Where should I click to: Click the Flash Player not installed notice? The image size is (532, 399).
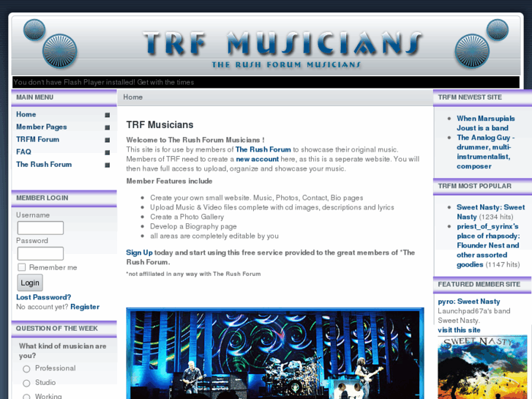(104, 82)
